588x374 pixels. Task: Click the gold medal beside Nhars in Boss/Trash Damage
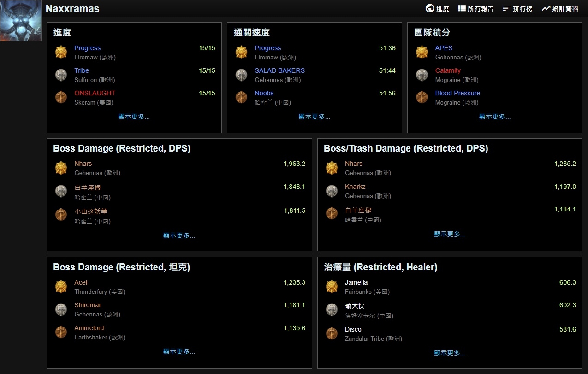click(x=332, y=168)
